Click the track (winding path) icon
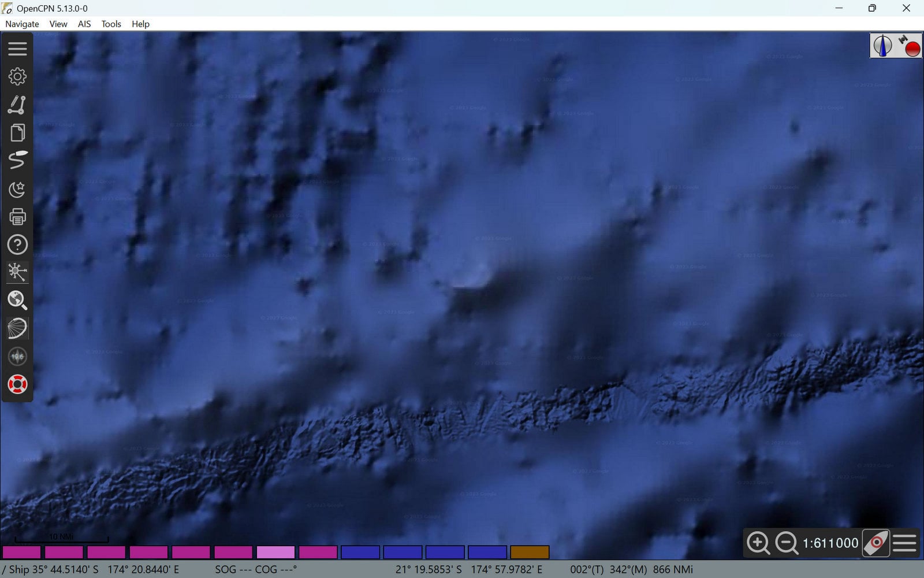 17,160
